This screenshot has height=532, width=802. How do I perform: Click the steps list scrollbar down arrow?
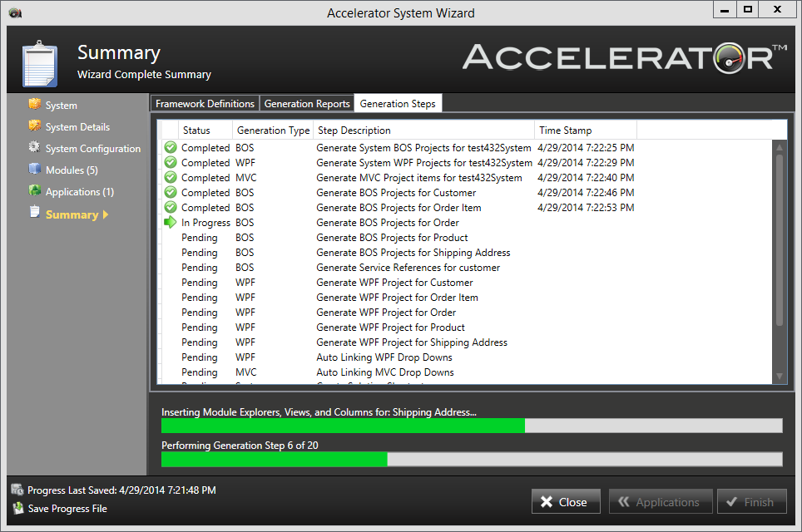[x=780, y=376]
